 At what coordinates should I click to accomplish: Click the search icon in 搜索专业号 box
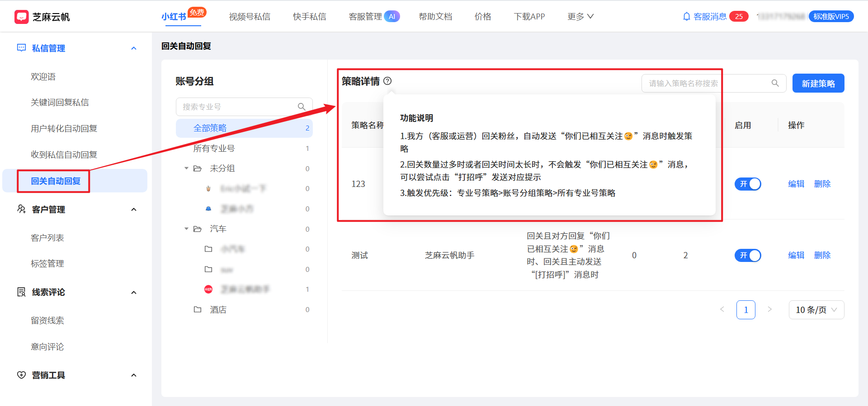coord(302,107)
